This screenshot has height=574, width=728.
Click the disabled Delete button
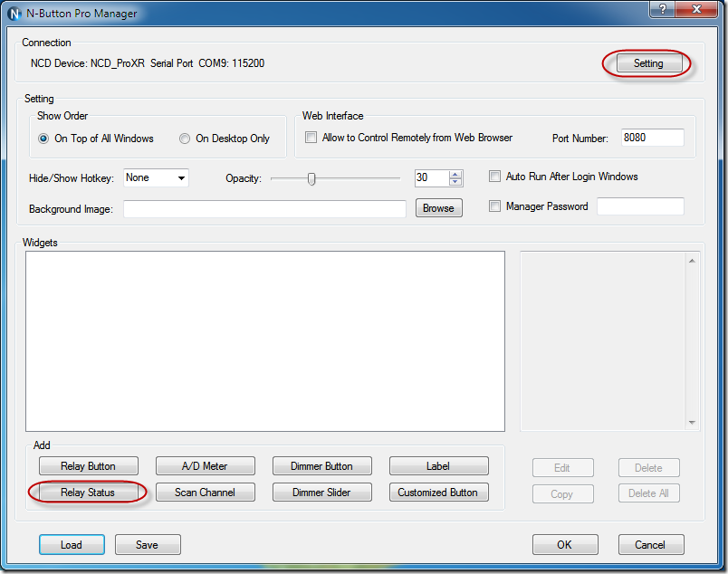pyautogui.click(x=648, y=468)
